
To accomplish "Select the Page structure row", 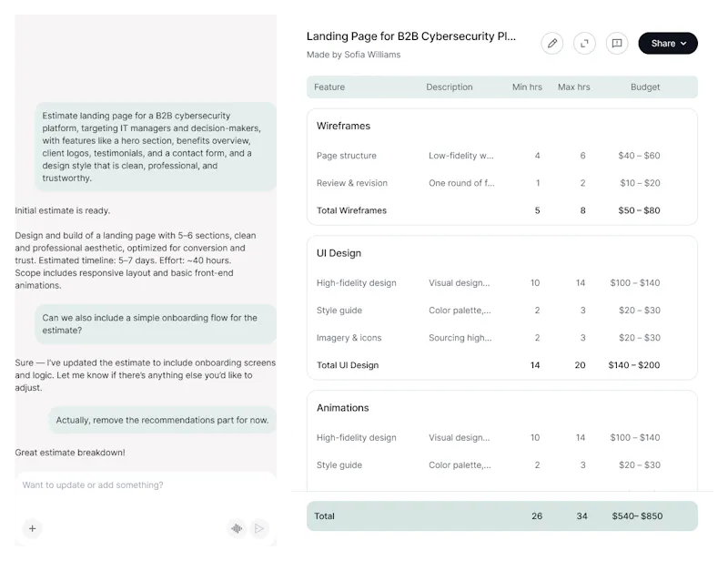I will pyautogui.click(x=502, y=156).
